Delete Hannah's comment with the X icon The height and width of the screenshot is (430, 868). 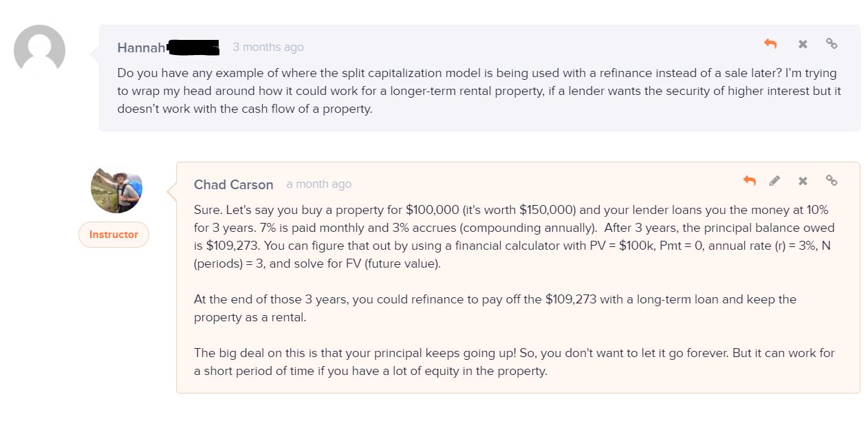pos(803,44)
